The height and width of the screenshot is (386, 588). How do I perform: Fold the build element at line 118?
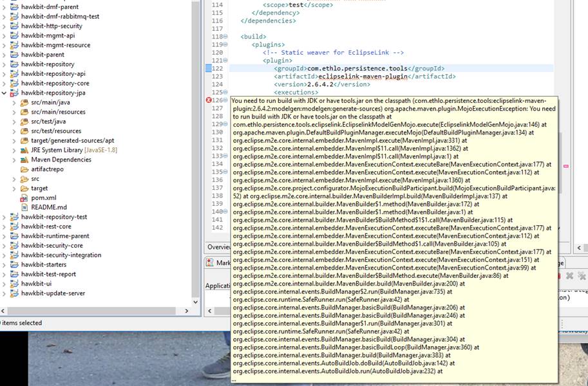225,37
